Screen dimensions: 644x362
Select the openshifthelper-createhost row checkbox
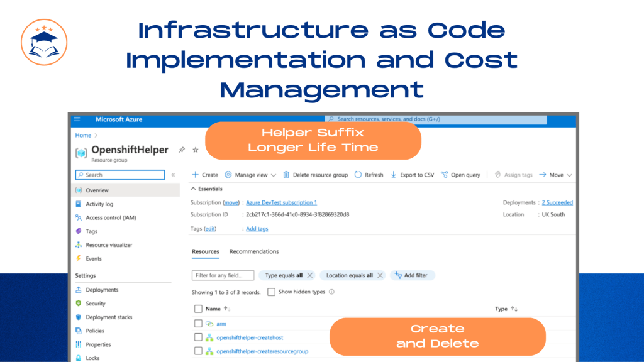pos(198,337)
